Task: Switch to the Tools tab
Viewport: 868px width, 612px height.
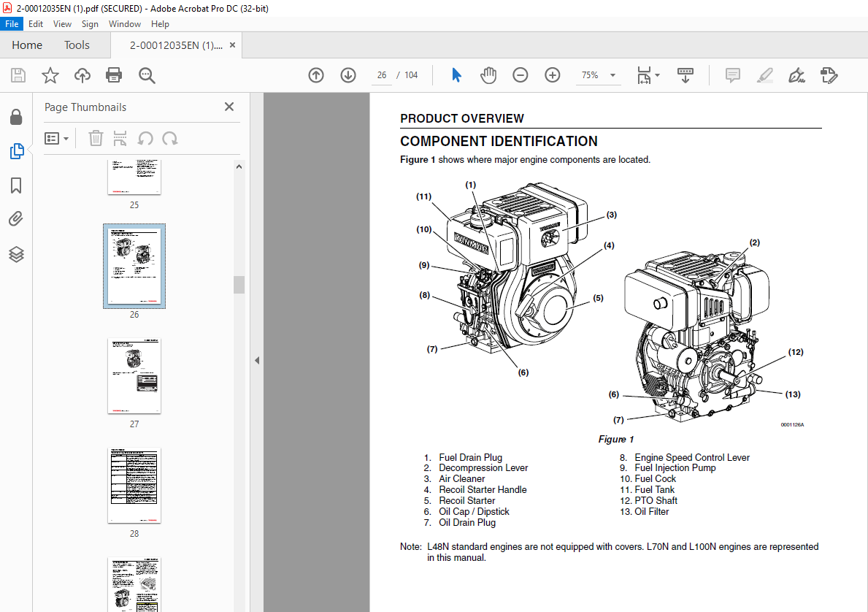Action: point(77,45)
